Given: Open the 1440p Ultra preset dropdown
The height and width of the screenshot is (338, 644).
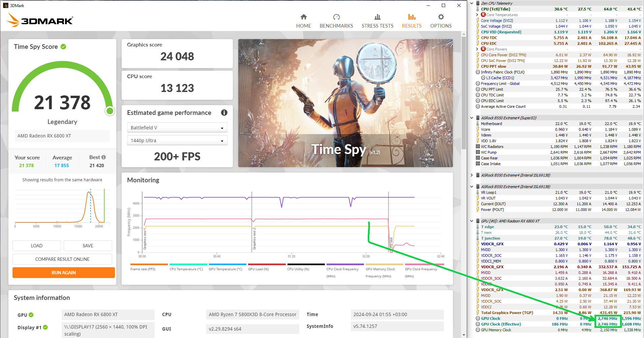Looking at the screenshot, I should tap(177, 140).
